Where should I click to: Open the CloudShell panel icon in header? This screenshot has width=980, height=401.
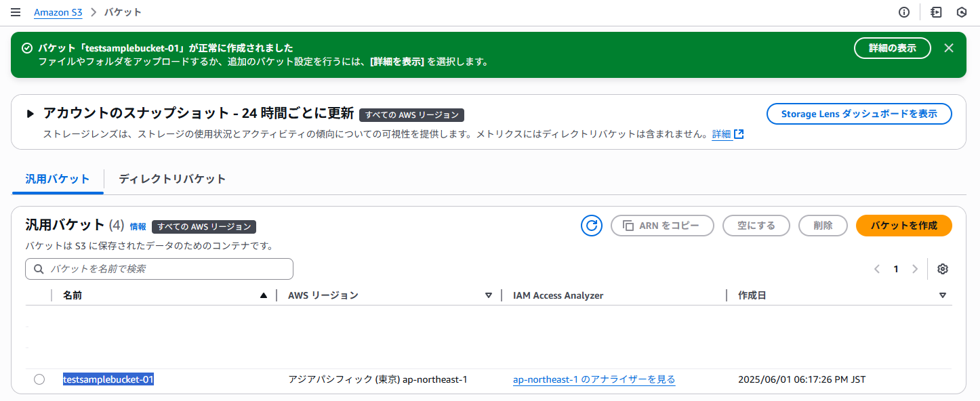click(x=936, y=12)
